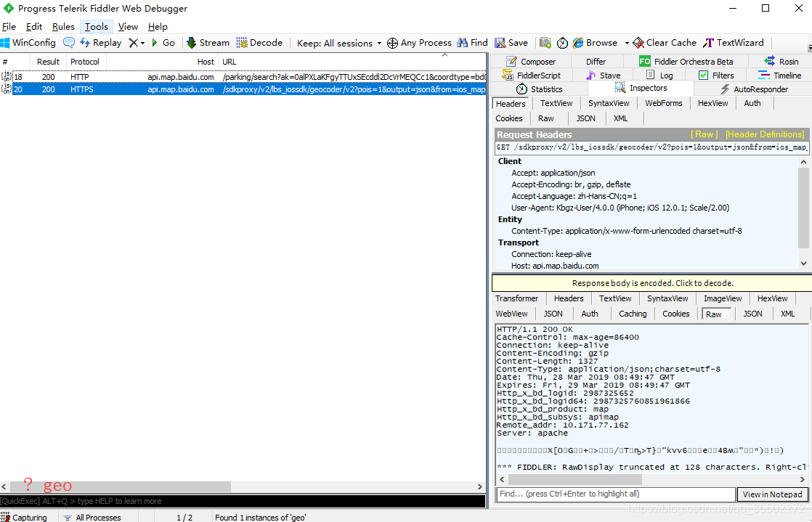The image size is (812, 522).
Task: Click the screenshot camera icon
Action: [545, 43]
